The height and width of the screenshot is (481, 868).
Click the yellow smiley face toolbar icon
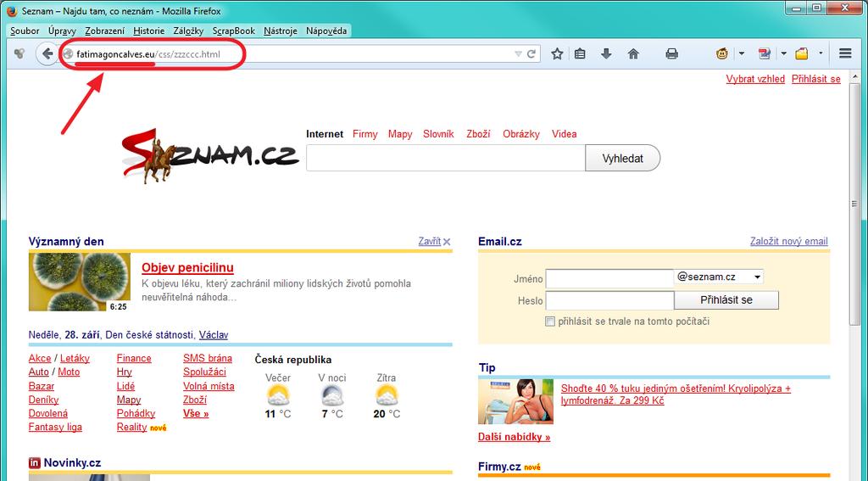(722, 53)
